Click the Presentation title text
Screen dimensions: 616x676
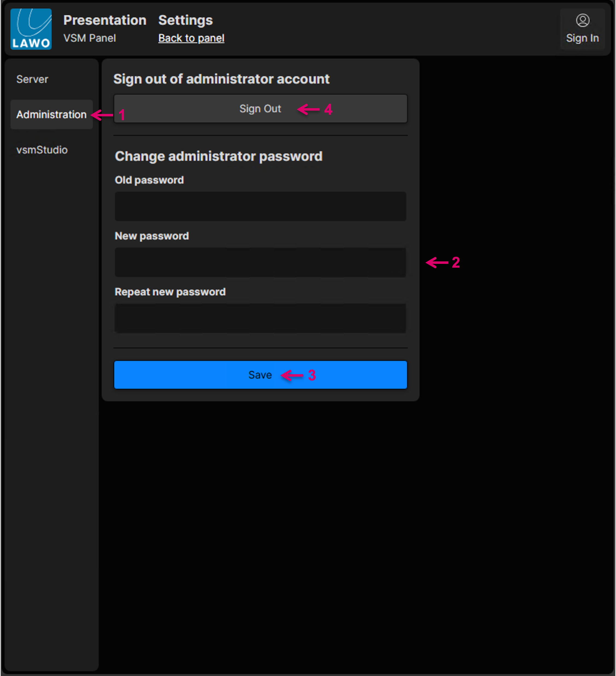click(x=105, y=20)
